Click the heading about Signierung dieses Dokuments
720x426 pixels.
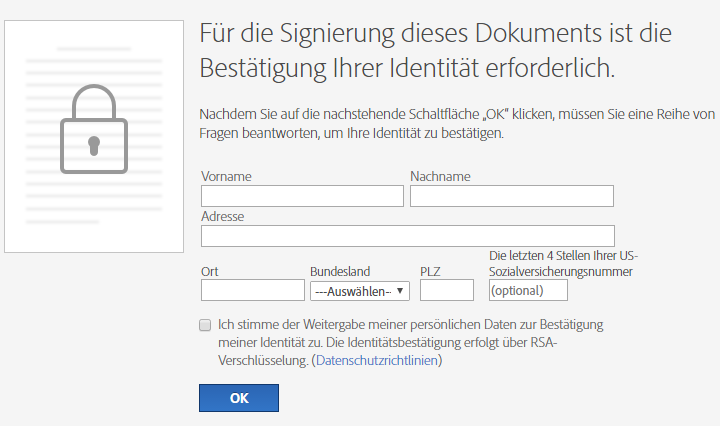(434, 52)
